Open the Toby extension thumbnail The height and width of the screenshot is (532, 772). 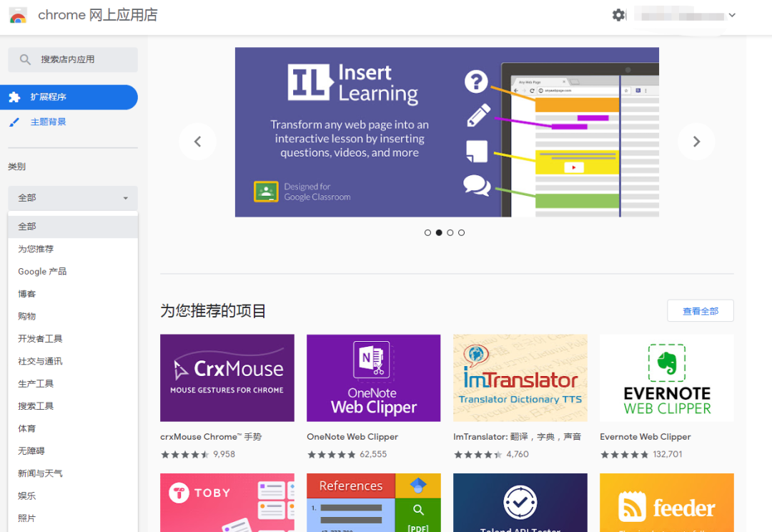click(x=227, y=503)
